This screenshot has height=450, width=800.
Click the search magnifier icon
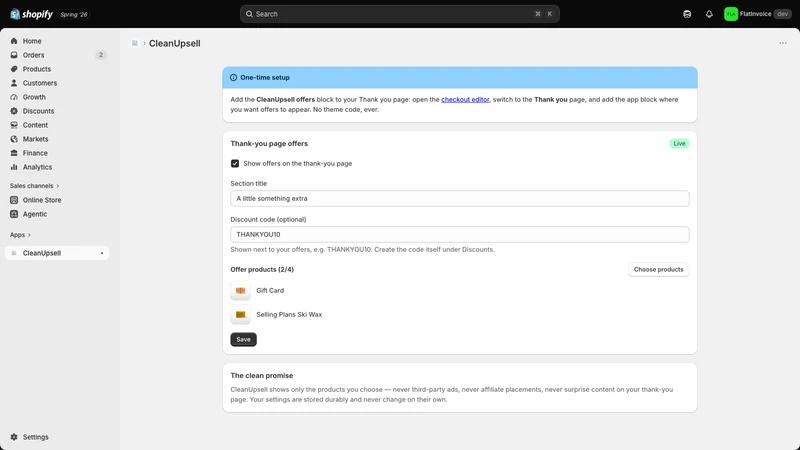tap(249, 14)
